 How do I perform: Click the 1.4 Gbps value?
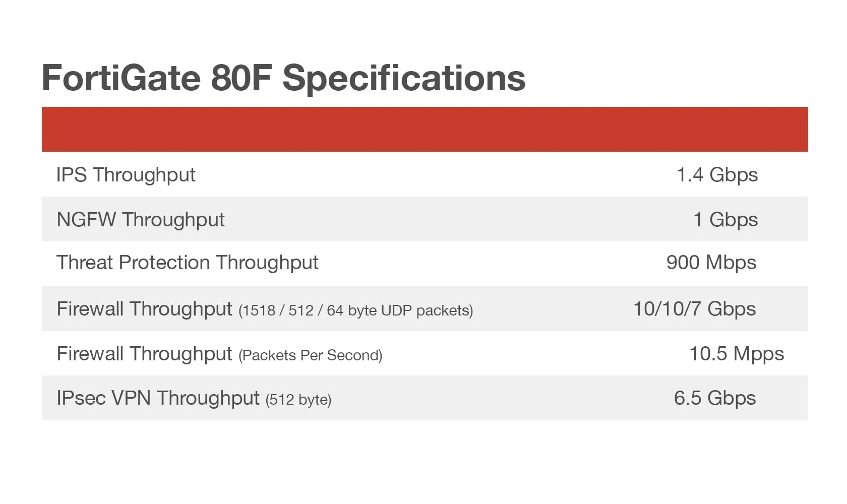(716, 175)
